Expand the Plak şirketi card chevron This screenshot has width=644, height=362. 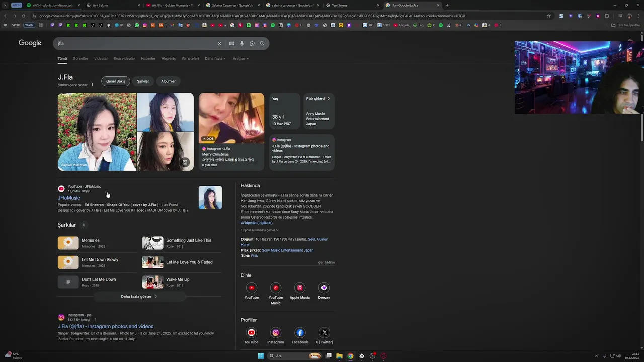(329, 99)
